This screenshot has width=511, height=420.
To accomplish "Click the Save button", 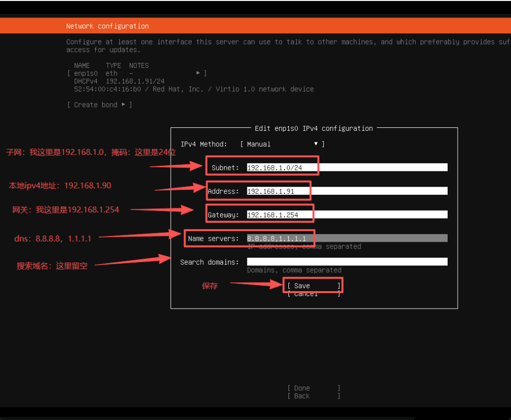I will coord(312,285).
